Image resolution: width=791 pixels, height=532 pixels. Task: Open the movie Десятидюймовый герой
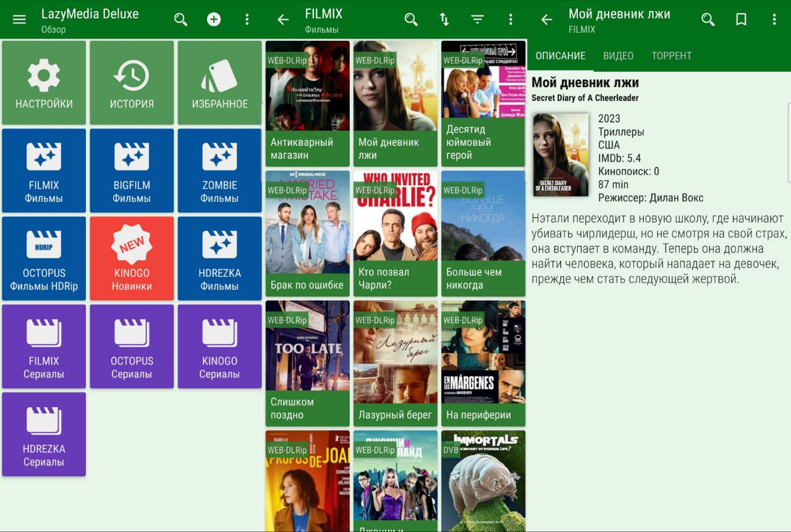click(x=483, y=104)
